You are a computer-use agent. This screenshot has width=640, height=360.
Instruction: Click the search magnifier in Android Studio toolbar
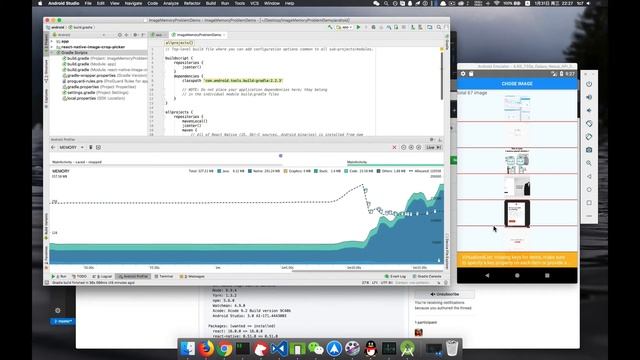coord(439,27)
